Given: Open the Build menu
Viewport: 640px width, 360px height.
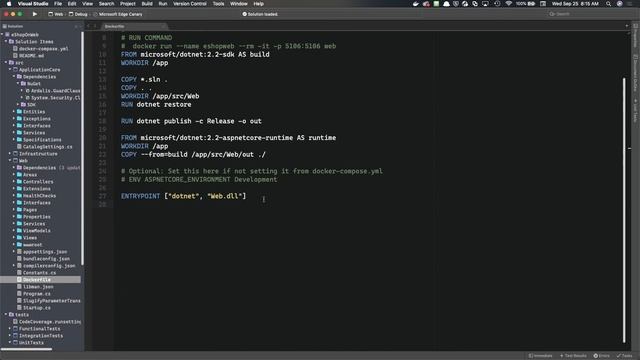Looking at the screenshot, I should (x=147, y=4).
